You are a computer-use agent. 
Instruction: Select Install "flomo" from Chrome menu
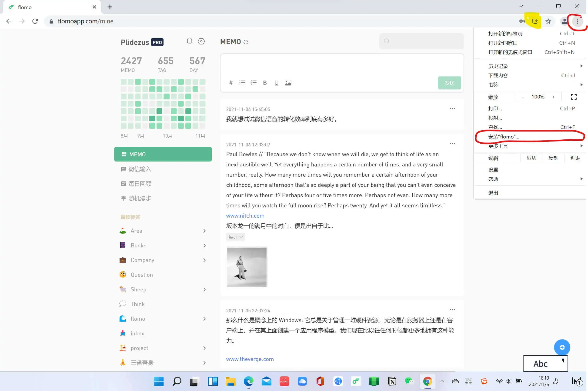click(504, 137)
